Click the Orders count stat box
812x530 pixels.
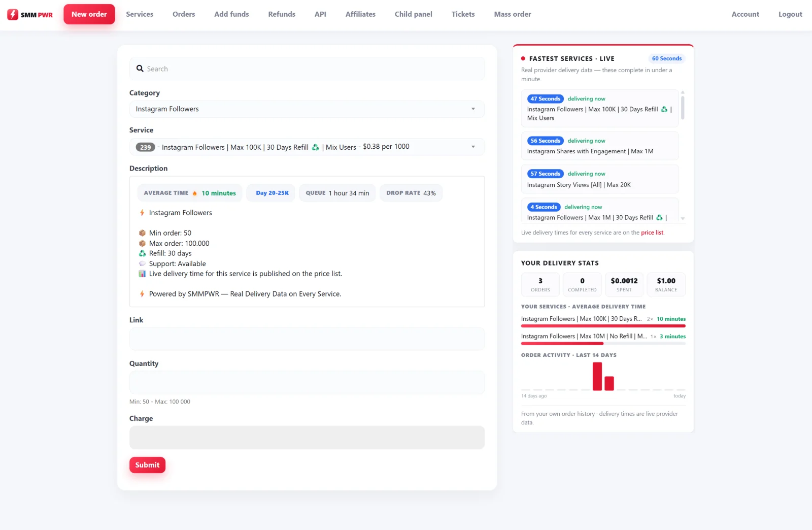pos(540,284)
